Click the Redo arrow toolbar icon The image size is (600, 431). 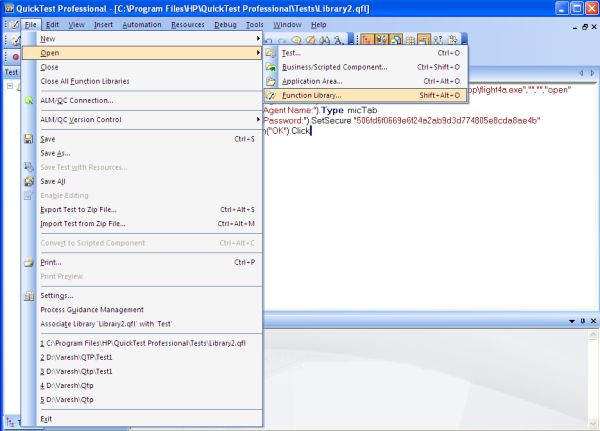tap(282, 40)
